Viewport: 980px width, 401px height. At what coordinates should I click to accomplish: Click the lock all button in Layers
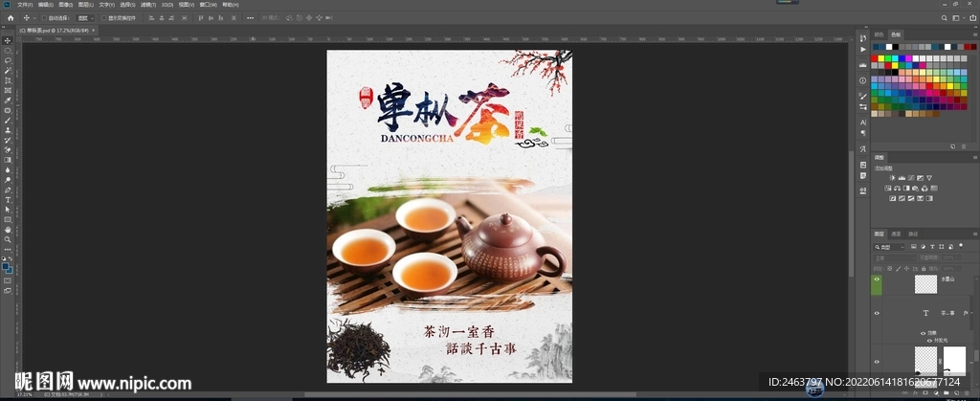[x=924, y=269]
